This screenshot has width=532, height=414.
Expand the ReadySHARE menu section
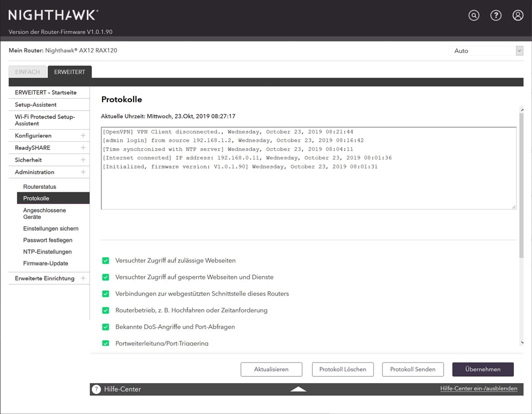click(x=83, y=148)
